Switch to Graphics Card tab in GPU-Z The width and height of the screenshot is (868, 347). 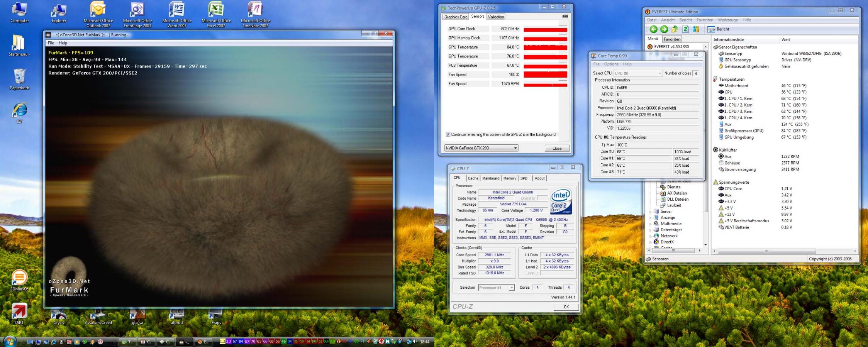456,17
